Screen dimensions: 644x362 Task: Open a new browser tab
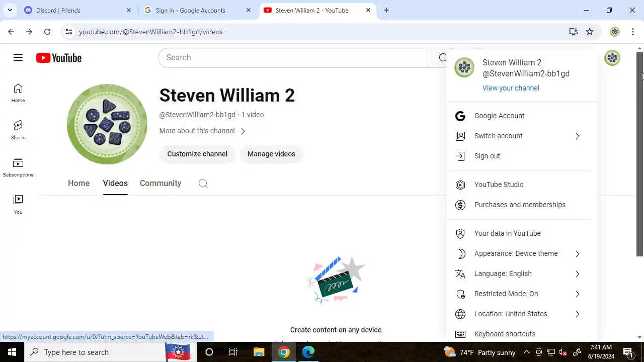pyautogui.click(x=386, y=10)
